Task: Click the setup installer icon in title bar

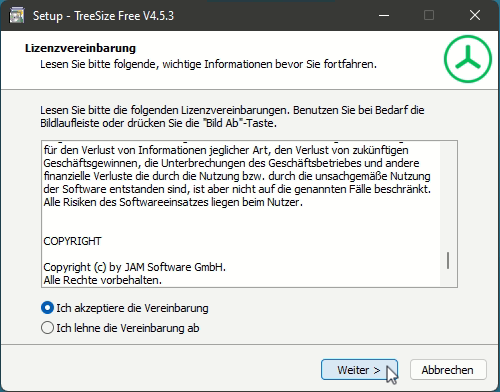Action: coord(17,15)
